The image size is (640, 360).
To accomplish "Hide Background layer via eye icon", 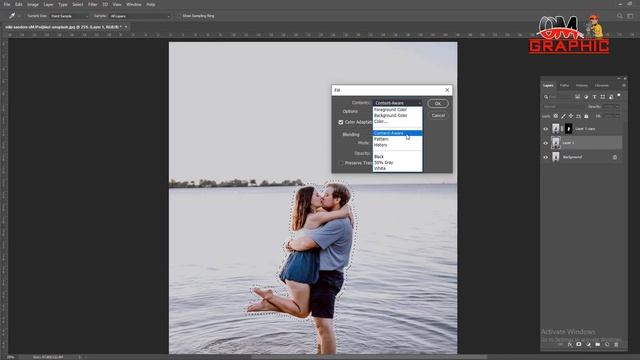I will pos(546,157).
